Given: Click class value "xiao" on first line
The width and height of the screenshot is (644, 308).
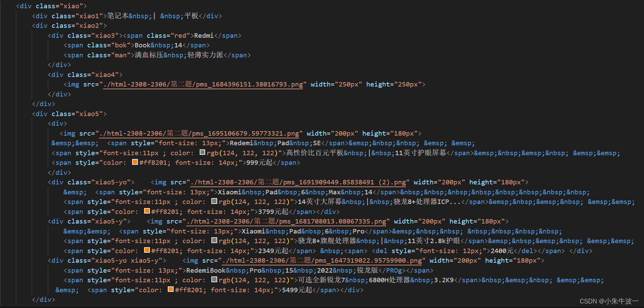Looking at the screenshot, I should click(x=71, y=6).
